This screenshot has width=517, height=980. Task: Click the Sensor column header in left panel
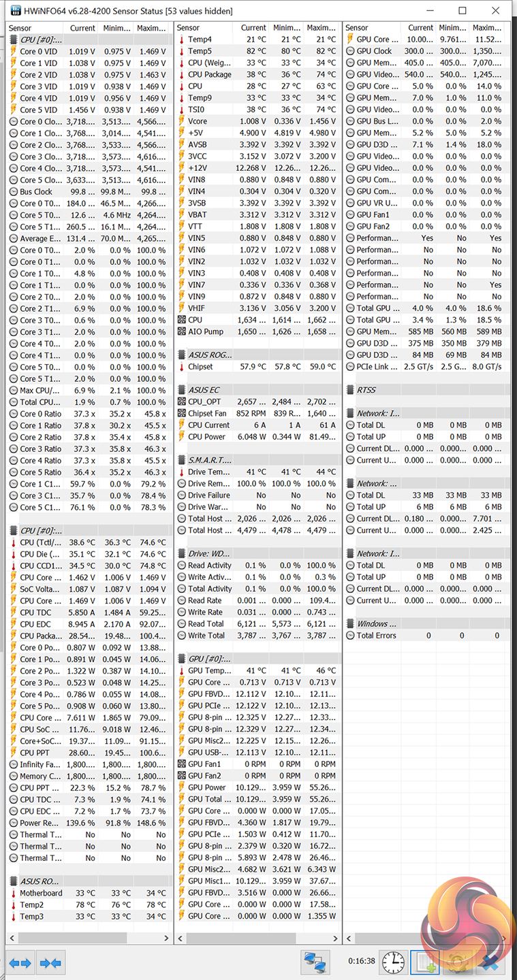pyautogui.click(x=35, y=28)
